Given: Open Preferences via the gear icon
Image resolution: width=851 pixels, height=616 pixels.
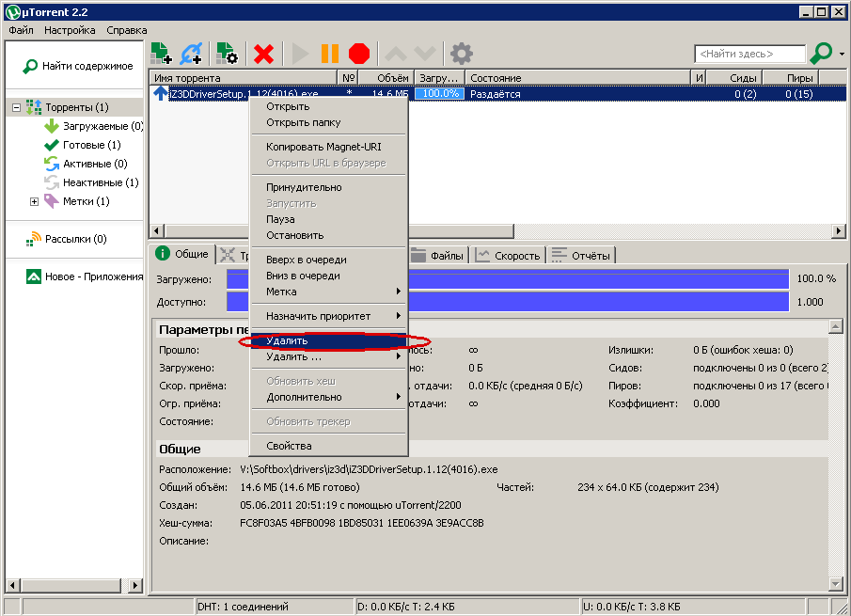Looking at the screenshot, I should coord(461,54).
